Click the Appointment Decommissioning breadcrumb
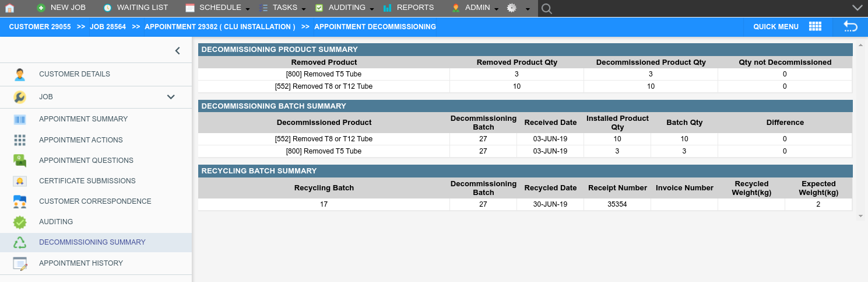868x282 pixels. [375, 27]
